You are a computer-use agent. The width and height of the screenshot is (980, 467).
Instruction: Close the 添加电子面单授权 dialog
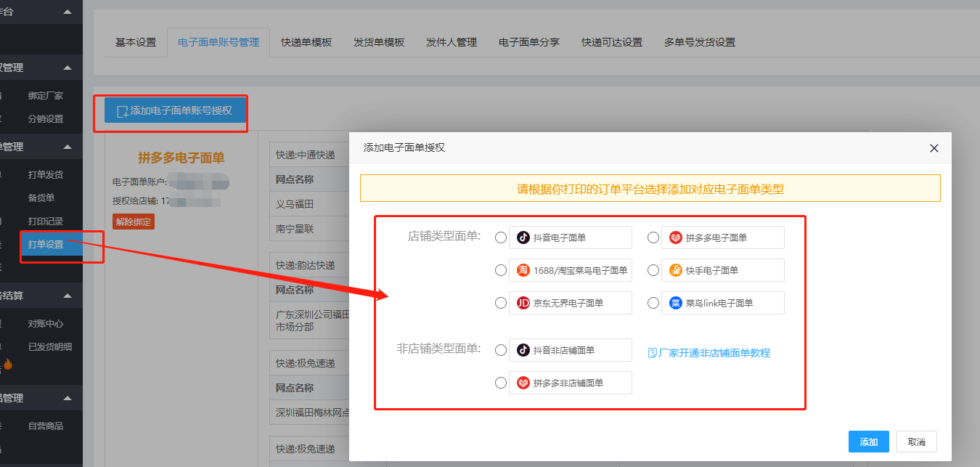[x=934, y=148]
